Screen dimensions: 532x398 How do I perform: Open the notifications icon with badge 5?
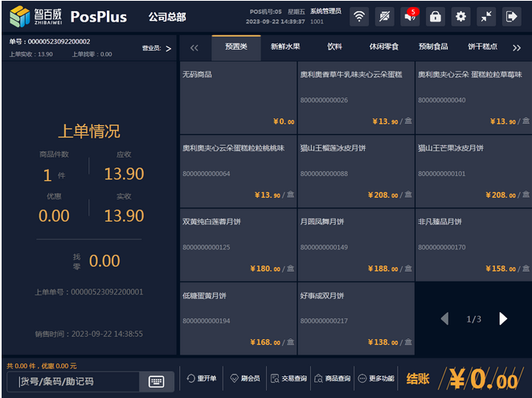click(x=410, y=16)
